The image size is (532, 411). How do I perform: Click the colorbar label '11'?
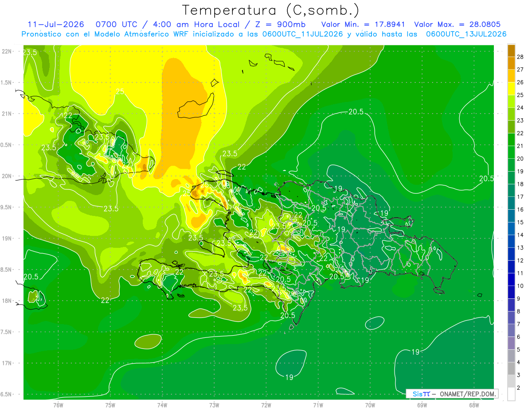[520, 273]
